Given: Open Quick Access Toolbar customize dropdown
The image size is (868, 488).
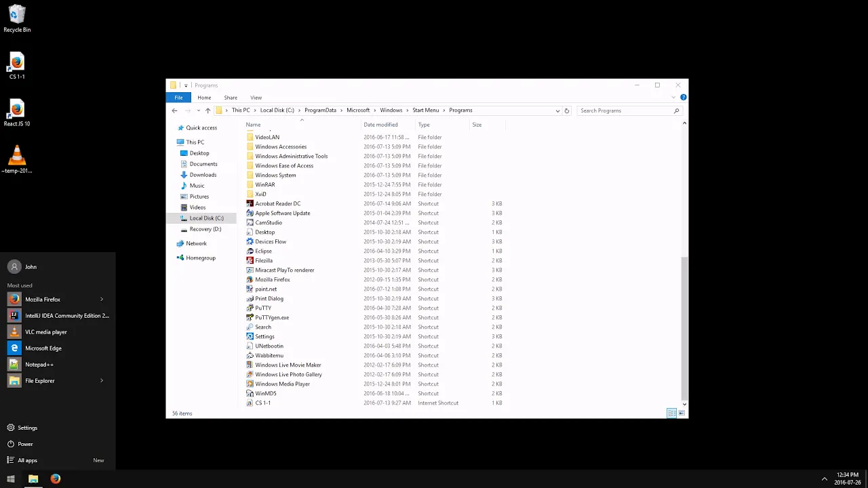Looking at the screenshot, I should point(186,85).
